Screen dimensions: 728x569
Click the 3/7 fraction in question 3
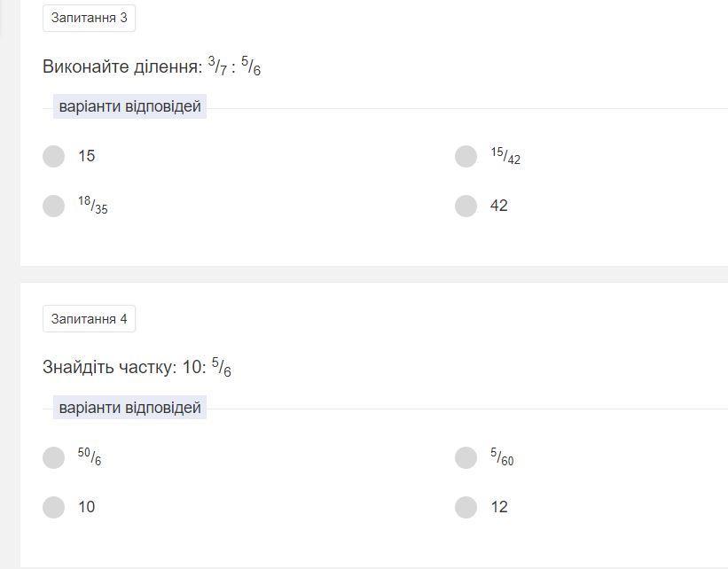pos(217,66)
